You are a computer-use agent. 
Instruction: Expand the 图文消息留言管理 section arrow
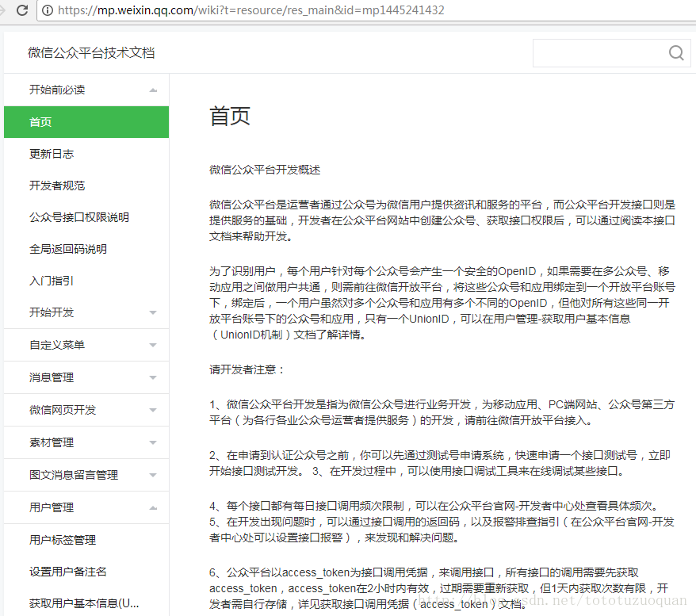click(153, 476)
